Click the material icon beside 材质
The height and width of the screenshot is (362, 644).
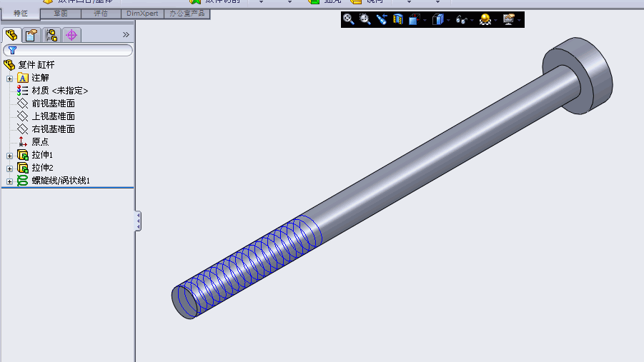tap(23, 91)
